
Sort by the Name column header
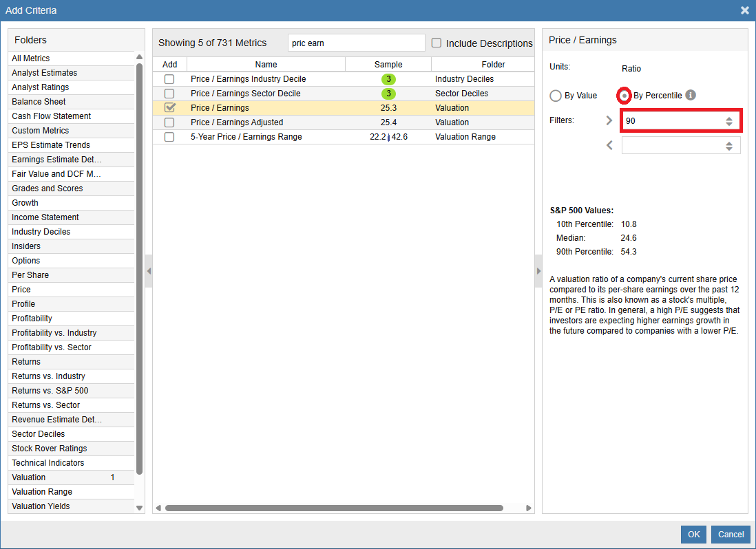coord(266,65)
